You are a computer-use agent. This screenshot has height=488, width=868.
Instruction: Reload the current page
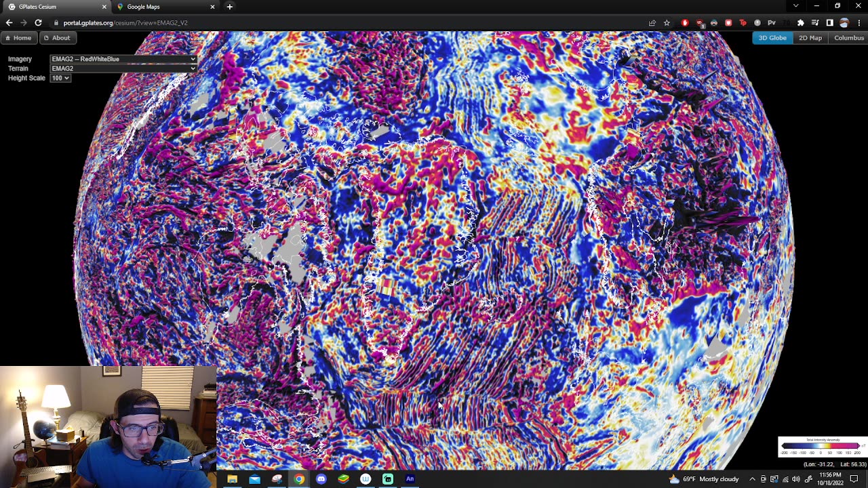38,22
